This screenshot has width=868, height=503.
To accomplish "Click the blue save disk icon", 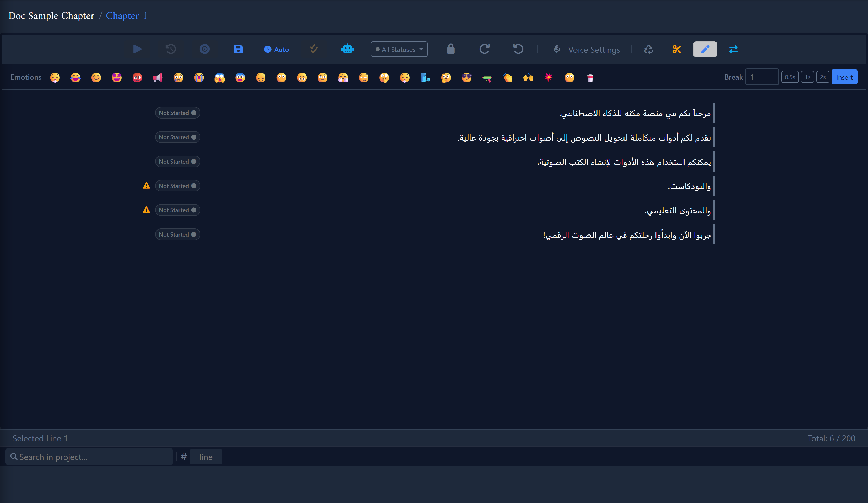I will coord(238,49).
